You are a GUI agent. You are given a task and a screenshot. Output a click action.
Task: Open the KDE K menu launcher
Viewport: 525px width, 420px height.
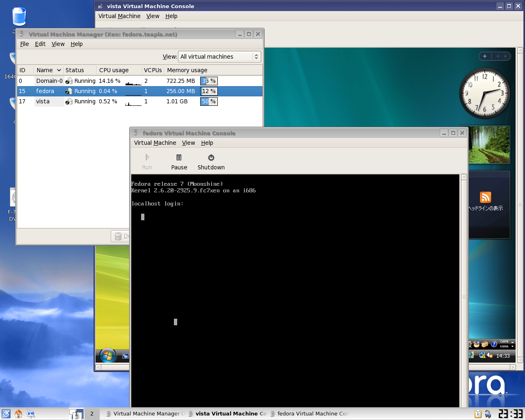click(x=6, y=414)
